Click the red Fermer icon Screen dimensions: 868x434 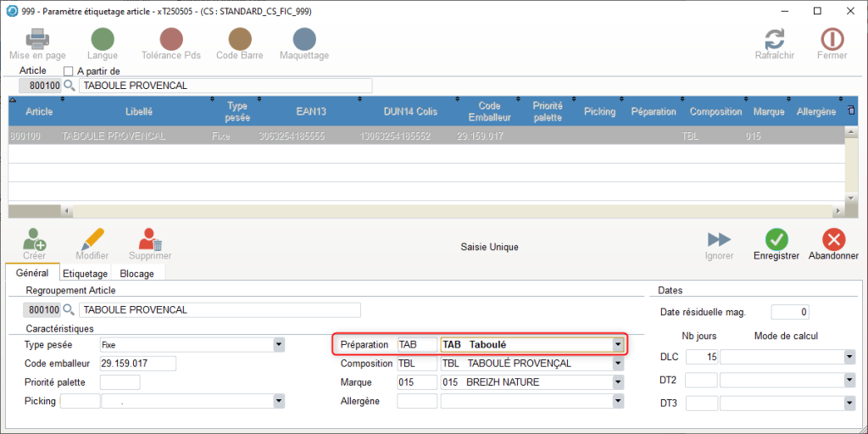832,39
